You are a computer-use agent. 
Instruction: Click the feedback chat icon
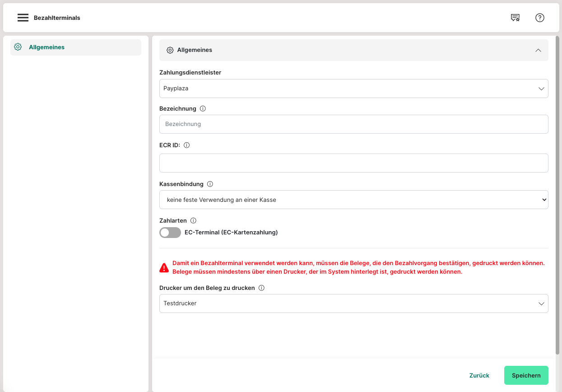click(515, 18)
